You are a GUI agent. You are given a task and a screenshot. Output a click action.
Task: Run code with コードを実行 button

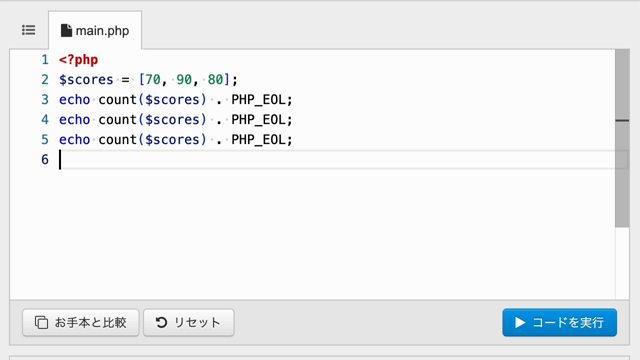pos(560,322)
